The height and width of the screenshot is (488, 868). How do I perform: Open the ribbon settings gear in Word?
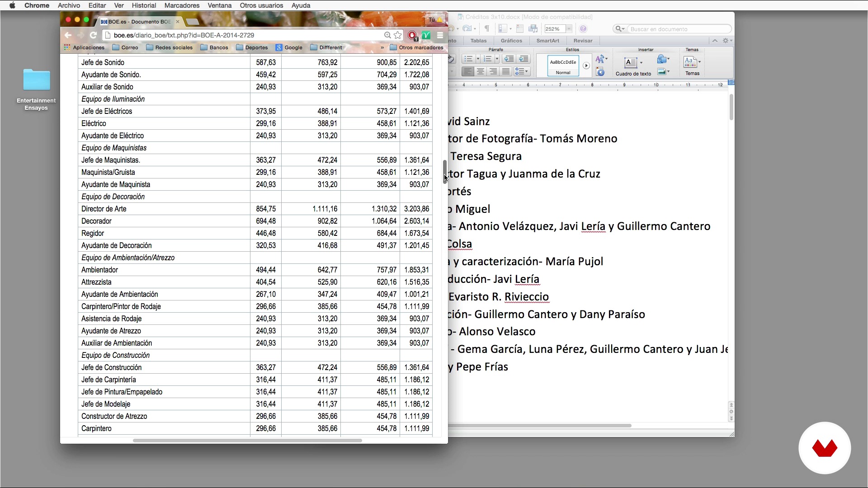(727, 41)
